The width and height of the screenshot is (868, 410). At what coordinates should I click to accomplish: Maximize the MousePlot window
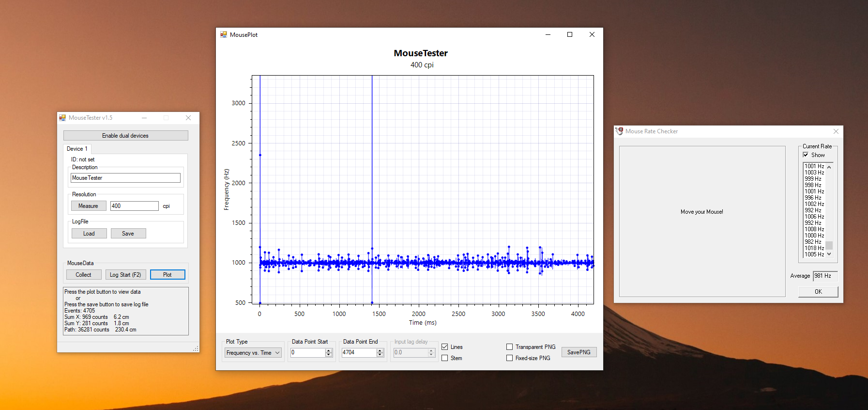pos(570,35)
